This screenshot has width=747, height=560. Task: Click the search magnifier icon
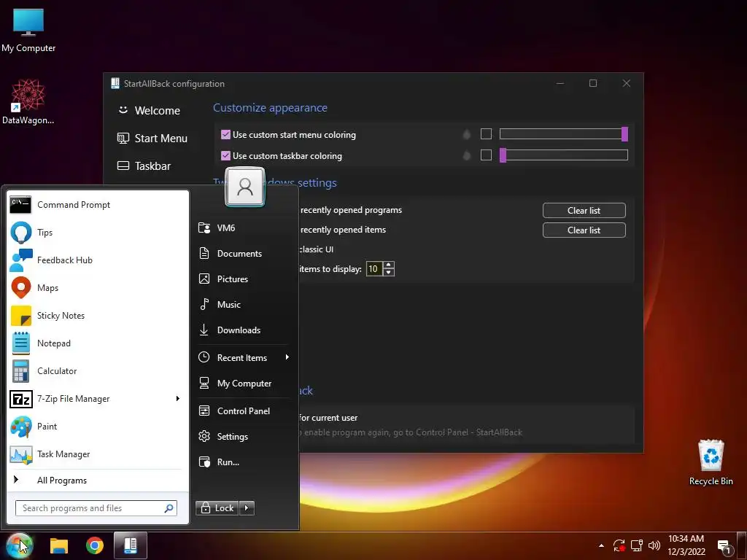[169, 508]
